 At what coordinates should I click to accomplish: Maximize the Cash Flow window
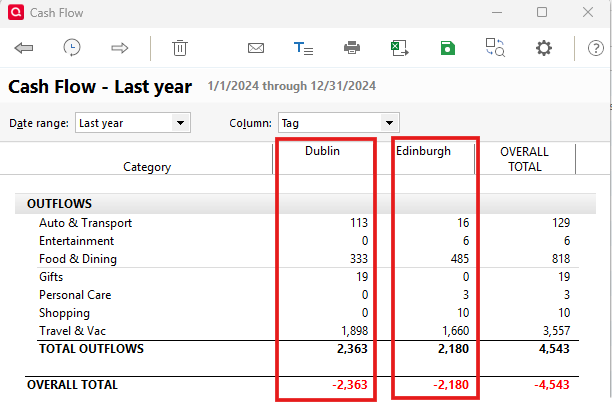click(542, 12)
